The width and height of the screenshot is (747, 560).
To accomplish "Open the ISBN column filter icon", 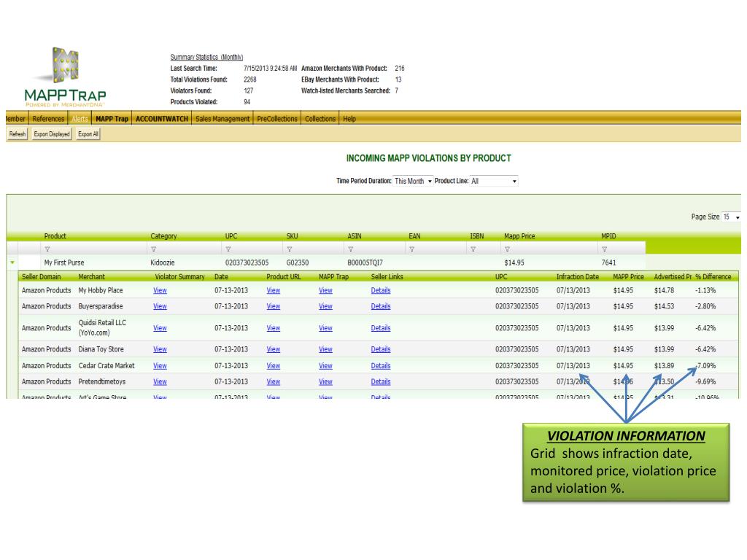I will pos(473,249).
